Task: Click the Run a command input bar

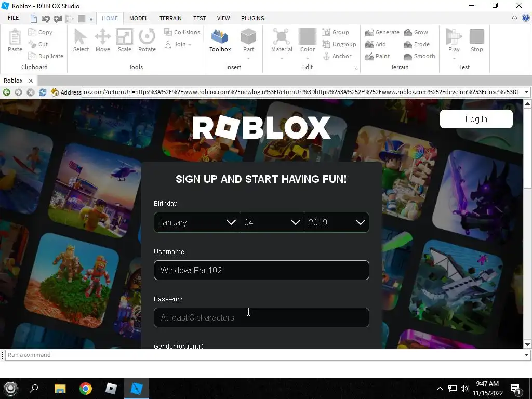Action: pyautogui.click(x=263, y=355)
